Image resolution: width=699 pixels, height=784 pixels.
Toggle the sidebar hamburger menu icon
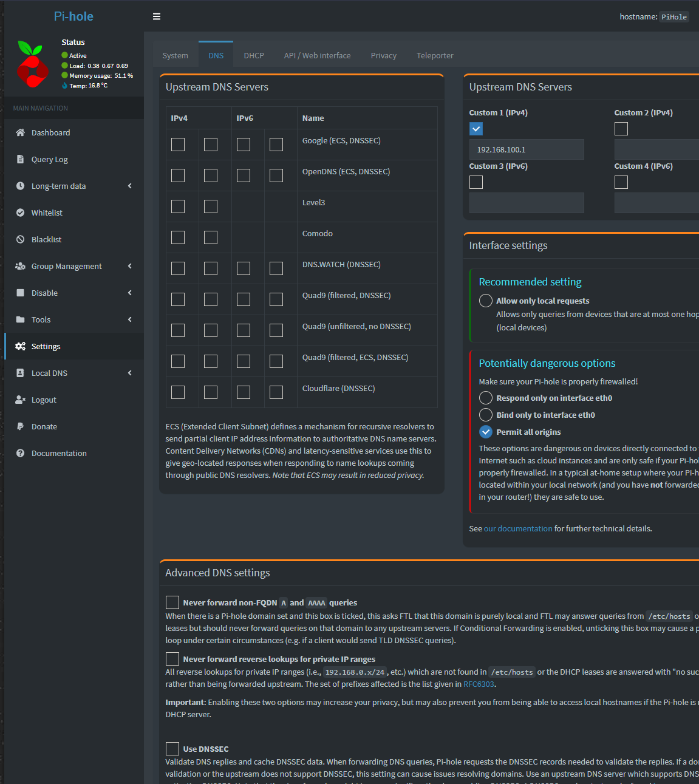[x=157, y=16]
